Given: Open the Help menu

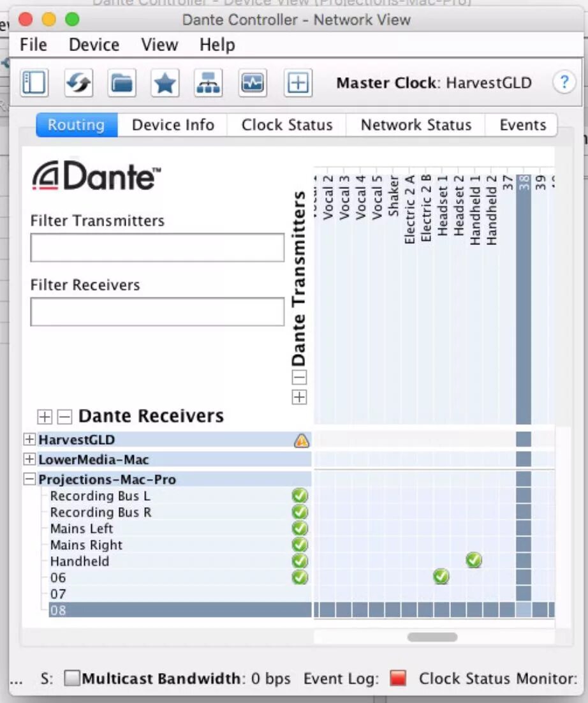Looking at the screenshot, I should (x=217, y=45).
